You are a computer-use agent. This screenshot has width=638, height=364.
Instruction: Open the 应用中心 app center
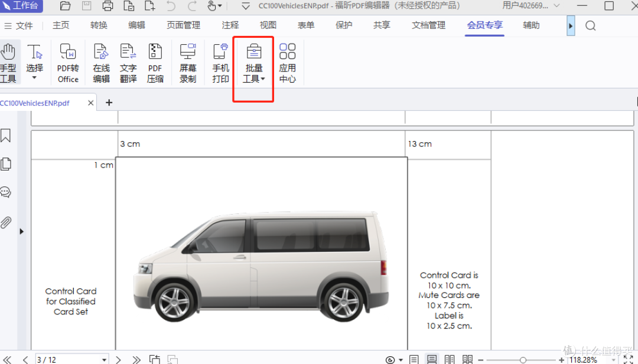coord(287,63)
